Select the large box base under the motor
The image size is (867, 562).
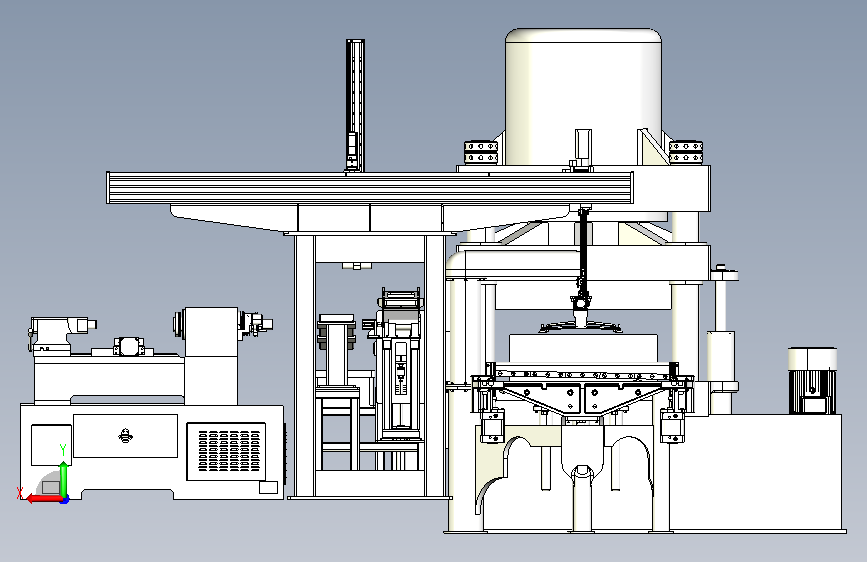(x=755, y=473)
